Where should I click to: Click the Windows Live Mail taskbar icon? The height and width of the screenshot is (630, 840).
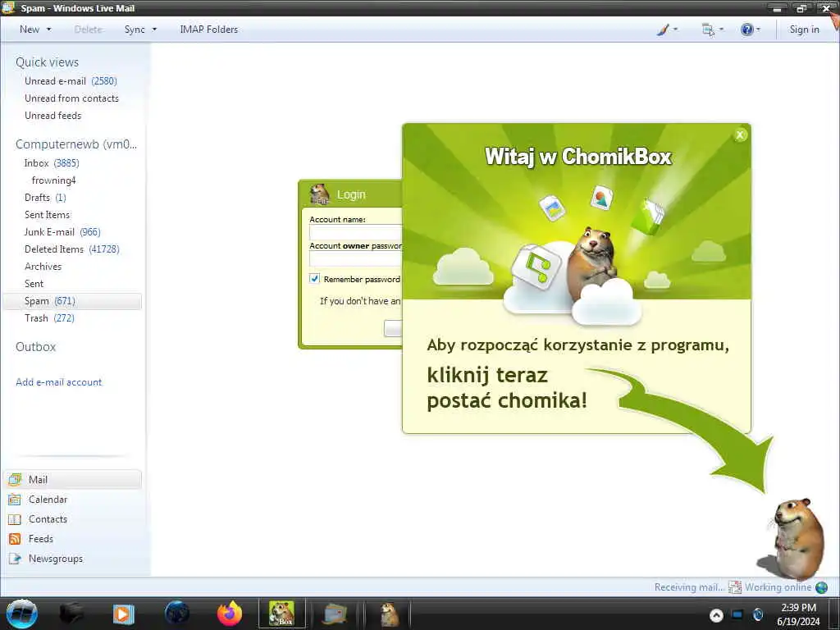(335, 614)
